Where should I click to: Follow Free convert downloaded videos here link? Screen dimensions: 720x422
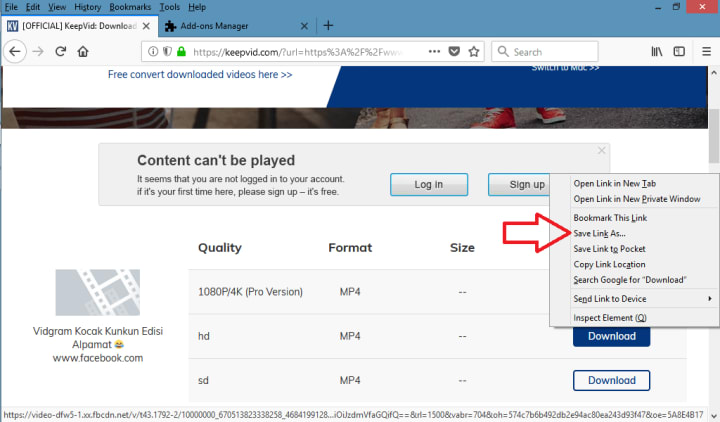(x=200, y=74)
